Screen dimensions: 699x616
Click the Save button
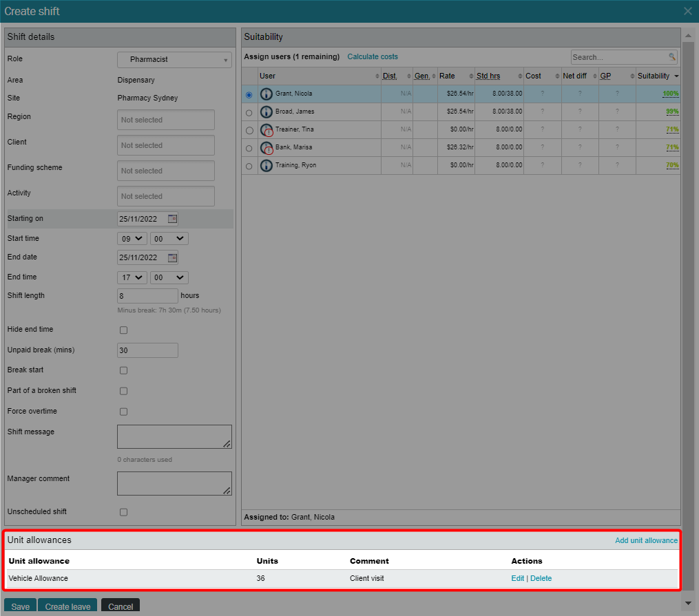tap(20, 606)
